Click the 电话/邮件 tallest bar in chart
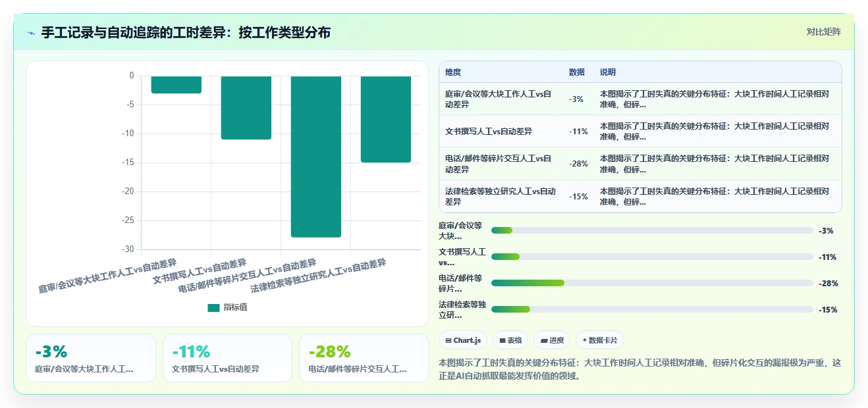 tap(315, 157)
